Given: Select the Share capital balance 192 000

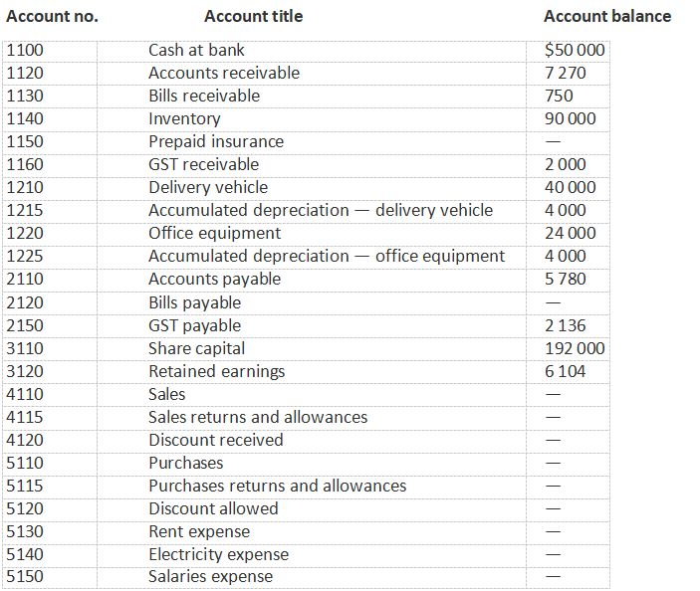Looking at the screenshot, I should click(x=575, y=348).
